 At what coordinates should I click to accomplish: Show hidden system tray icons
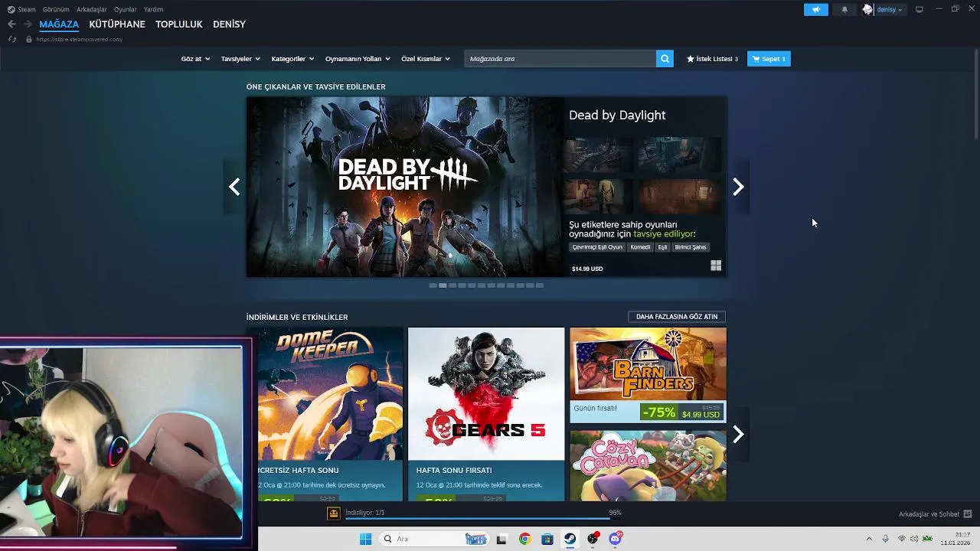coord(869,539)
